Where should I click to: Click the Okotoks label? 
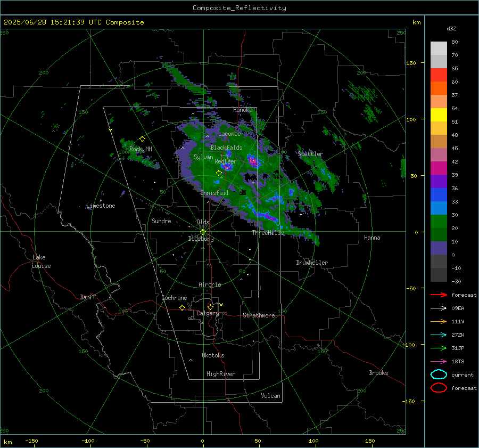(x=213, y=355)
